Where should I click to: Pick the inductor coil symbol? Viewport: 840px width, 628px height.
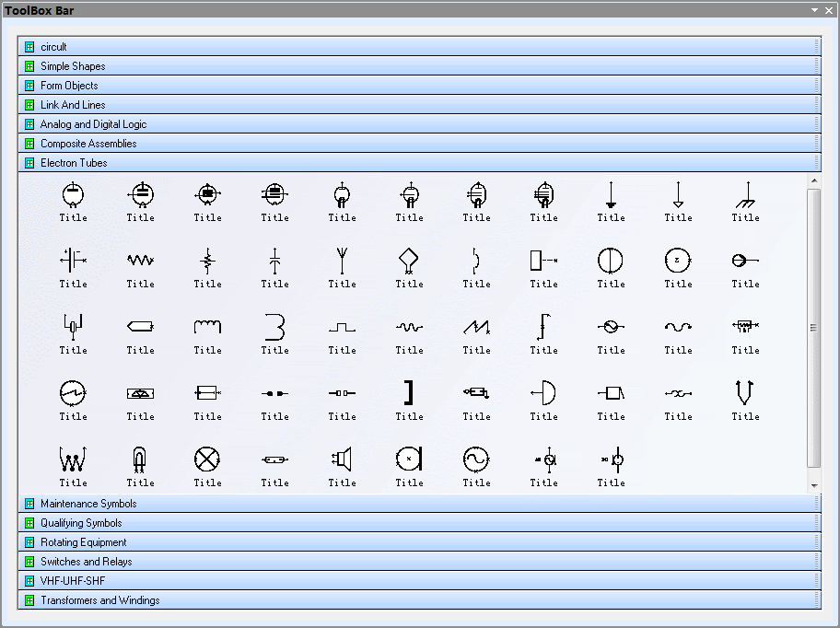pyautogui.click(x=208, y=327)
